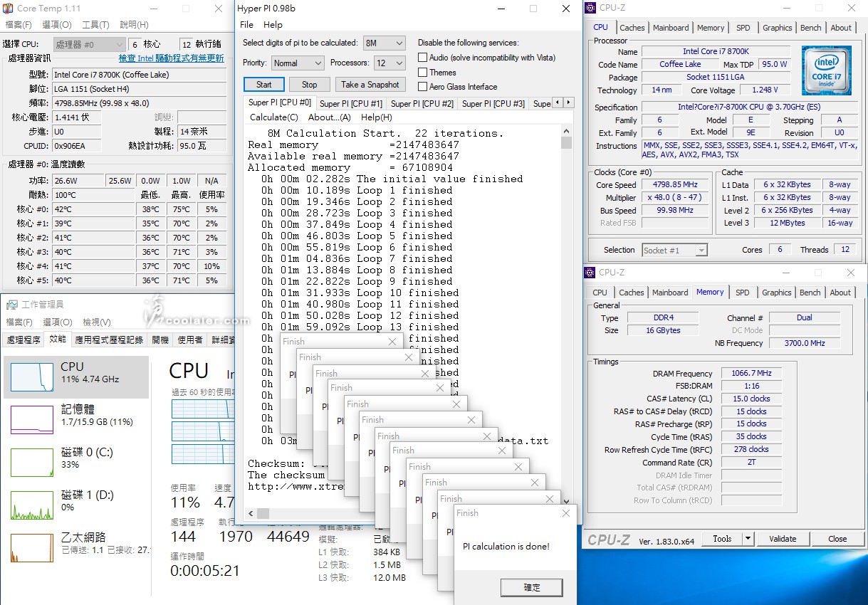The height and width of the screenshot is (605, 868).
Task: Open the About...(A) menu in Super PI
Action: point(329,117)
